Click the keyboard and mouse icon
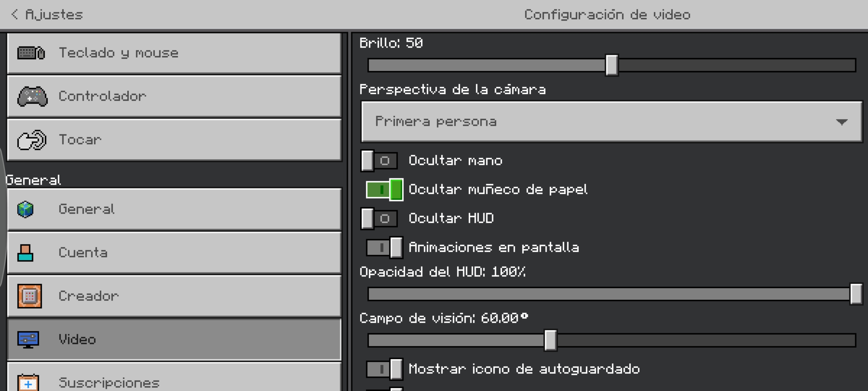This screenshot has height=391, width=868. 31,53
